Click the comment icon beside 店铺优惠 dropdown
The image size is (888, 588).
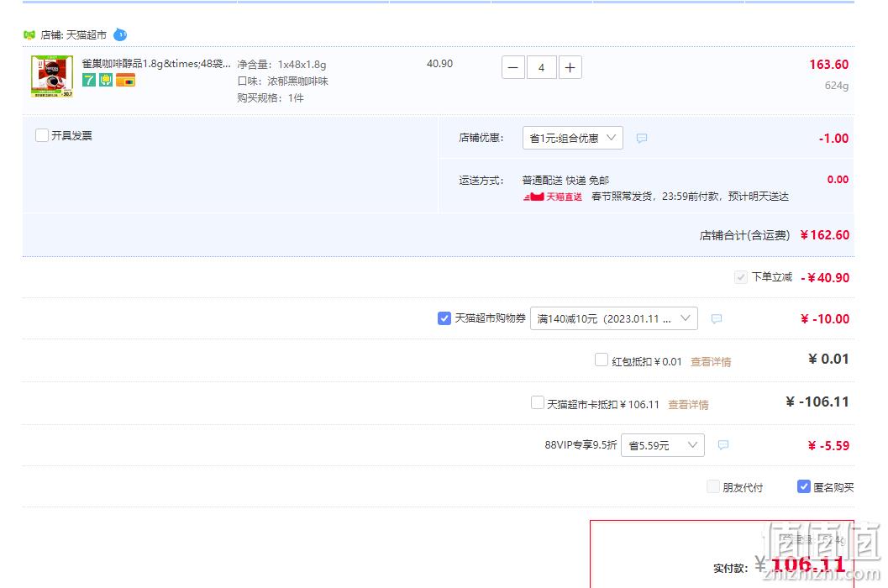(x=642, y=139)
